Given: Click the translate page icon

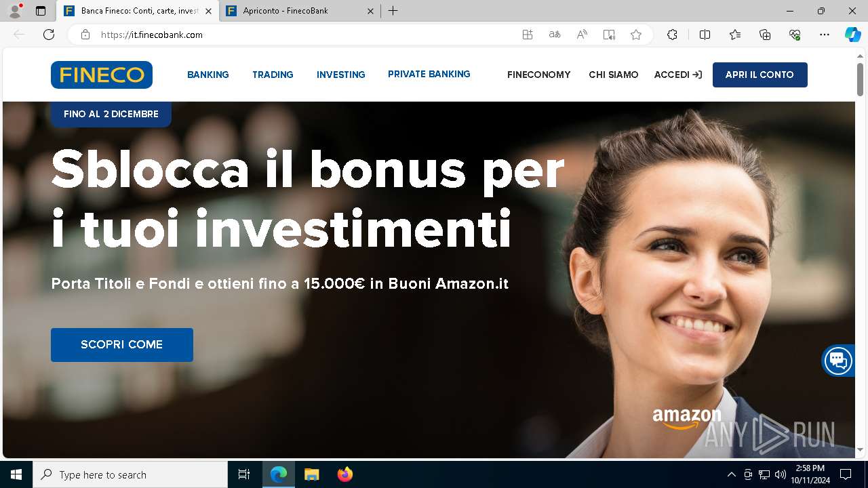Looking at the screenshot, I should 555,35.
